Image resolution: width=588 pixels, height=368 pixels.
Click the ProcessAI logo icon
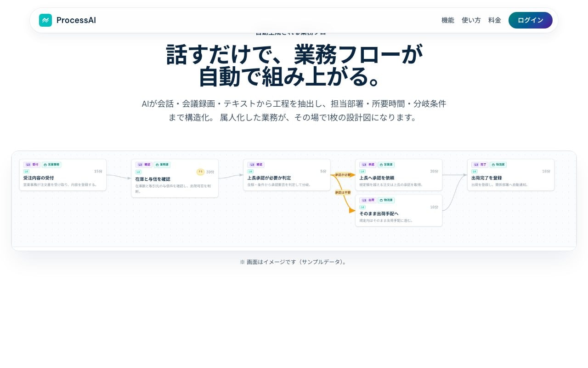pyautogui.click(x=45, y=20)
